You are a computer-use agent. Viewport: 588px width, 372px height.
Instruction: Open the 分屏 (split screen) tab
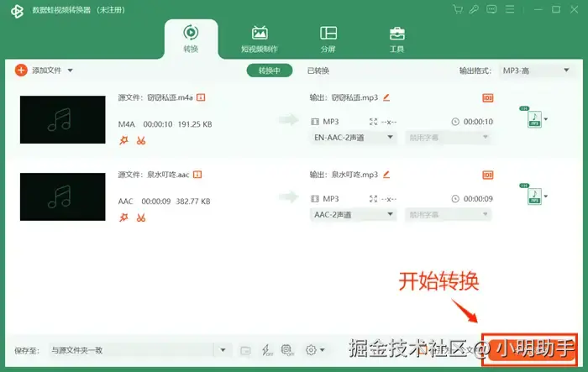328,39
